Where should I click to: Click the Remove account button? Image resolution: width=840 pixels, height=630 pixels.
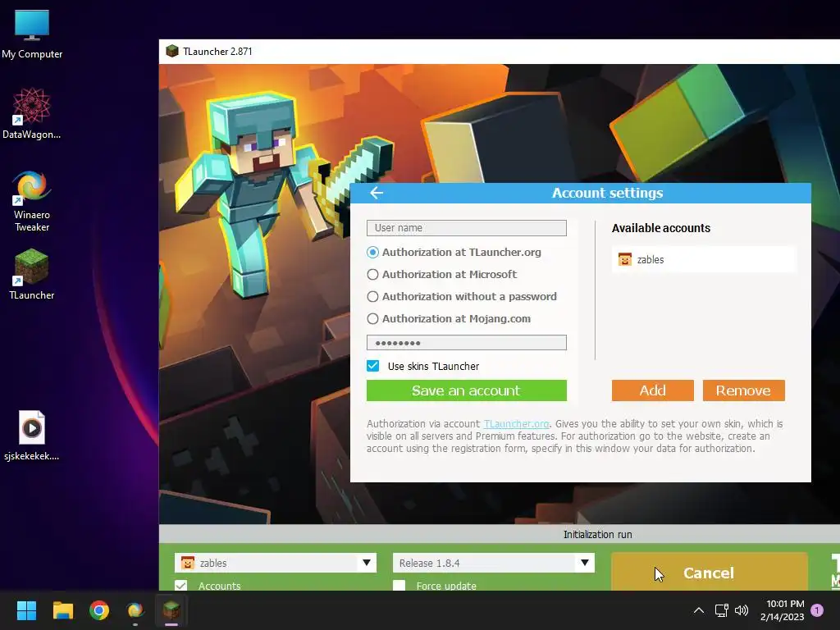pyautogui.click(x=743, y=390)
